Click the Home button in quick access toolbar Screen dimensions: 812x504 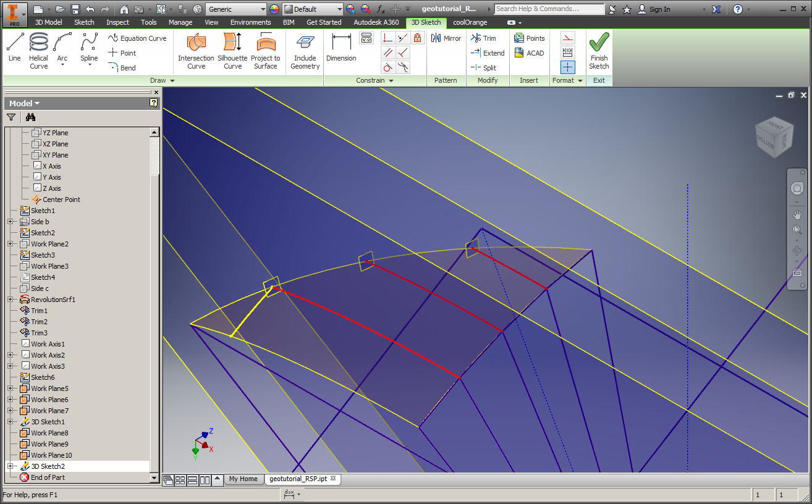(x=124, y=9)
